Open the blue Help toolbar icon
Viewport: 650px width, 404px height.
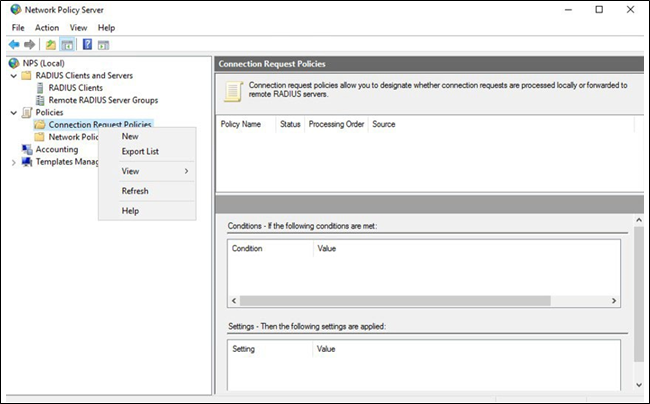coord(87,44)
